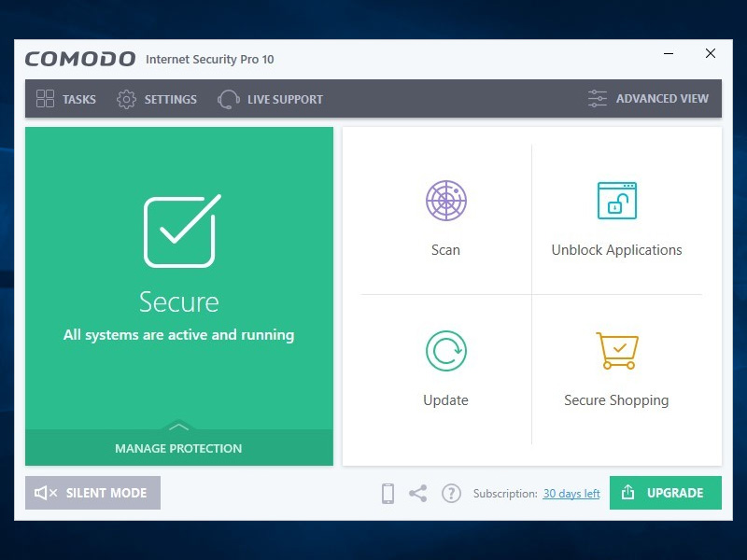This screenshot has width=747, height=560.
Task: Click the 'Secure' status text
Action: [x=178, y=302]
